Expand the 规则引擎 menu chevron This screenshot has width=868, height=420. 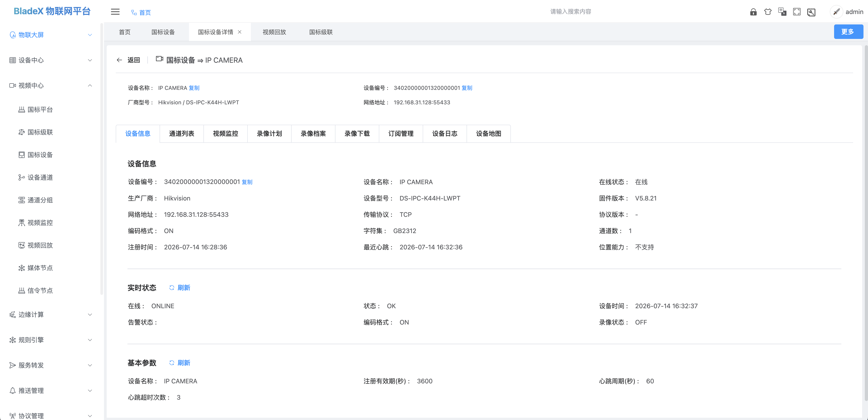pos(90,340)
